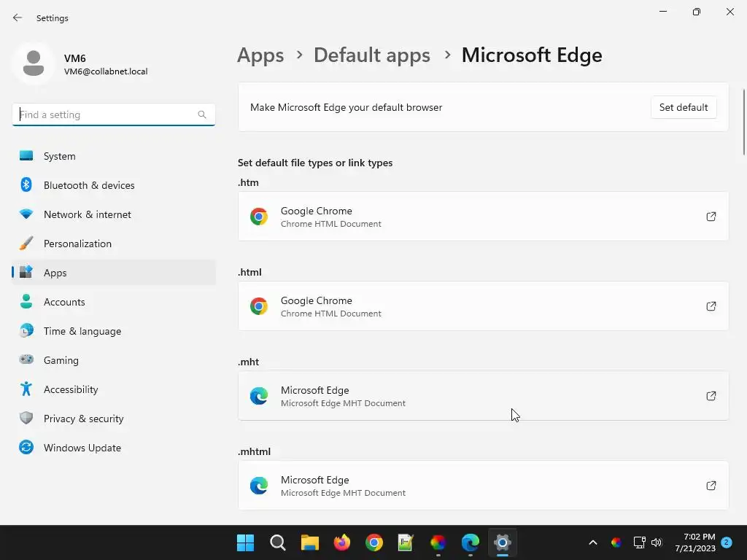Screen dimensions: 747x560
Task: Click the open-link icon in .mht row
Action: (x=711, y=396)
